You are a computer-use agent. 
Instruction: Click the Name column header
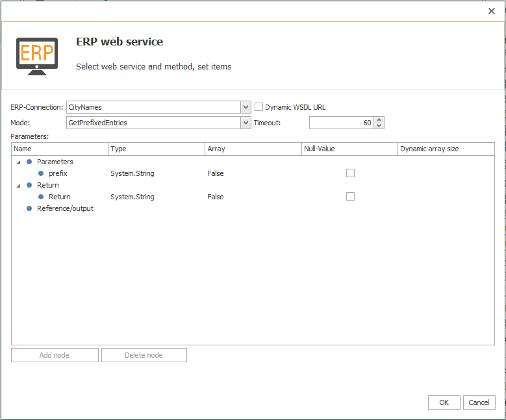[60, 149]
